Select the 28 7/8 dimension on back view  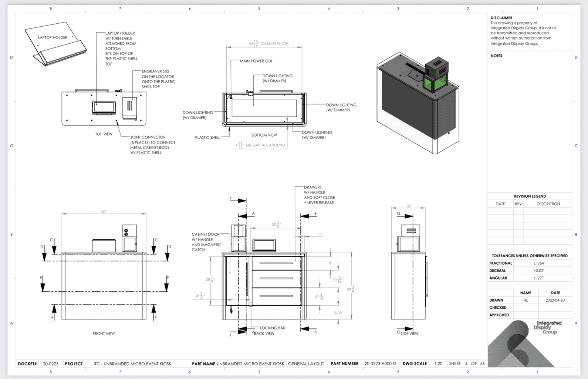click(210, 279)
